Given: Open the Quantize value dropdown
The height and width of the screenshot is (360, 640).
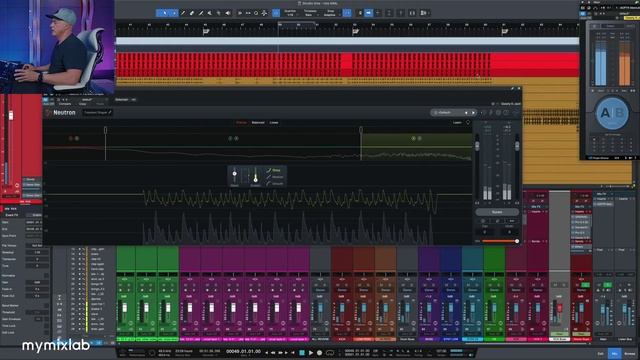Looking at the screenshot, I should point(290,13).
